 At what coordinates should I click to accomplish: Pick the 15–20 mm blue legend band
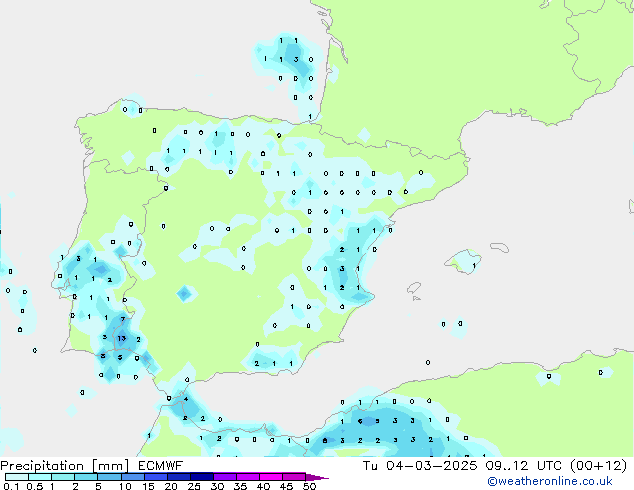click(x=155, y=477)
